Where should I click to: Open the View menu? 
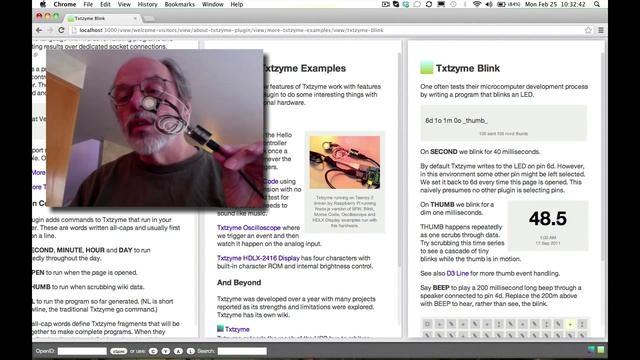coord(124,4)
